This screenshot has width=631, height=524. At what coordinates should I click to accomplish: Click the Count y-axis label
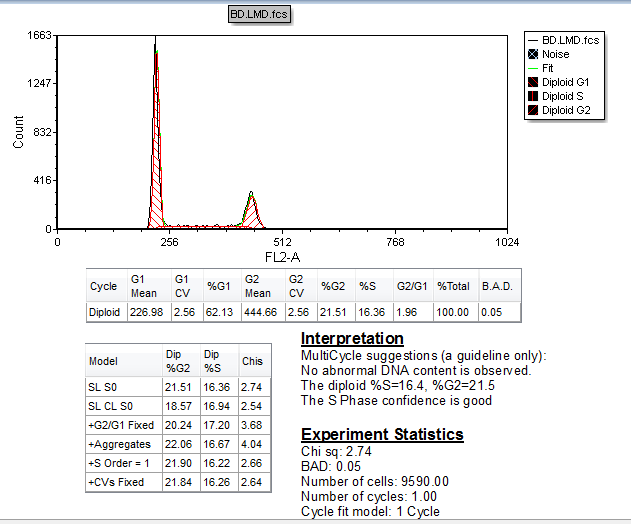click(x=19, y=131)
